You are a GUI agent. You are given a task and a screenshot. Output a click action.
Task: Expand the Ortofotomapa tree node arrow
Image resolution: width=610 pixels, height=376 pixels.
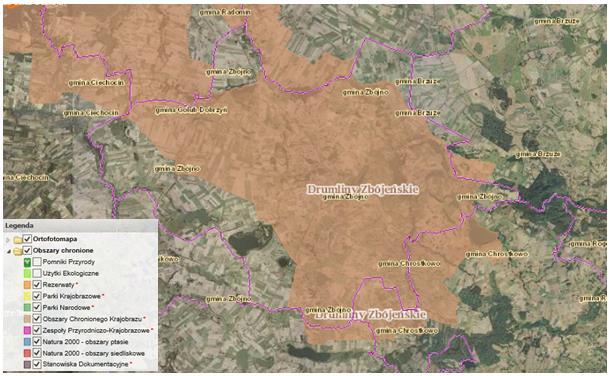click(x=9, y=240)
